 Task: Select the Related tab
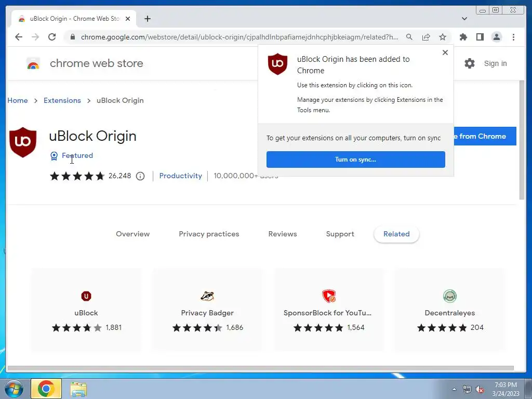click(396, 234)
